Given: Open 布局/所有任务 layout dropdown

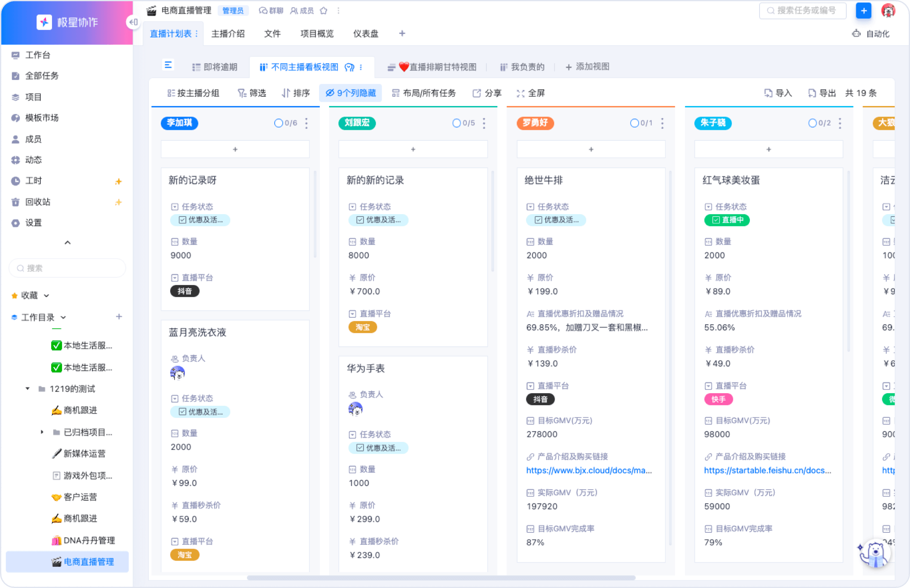Looking at the screenshot, I should pyautogui.click(x=424, y=94).
